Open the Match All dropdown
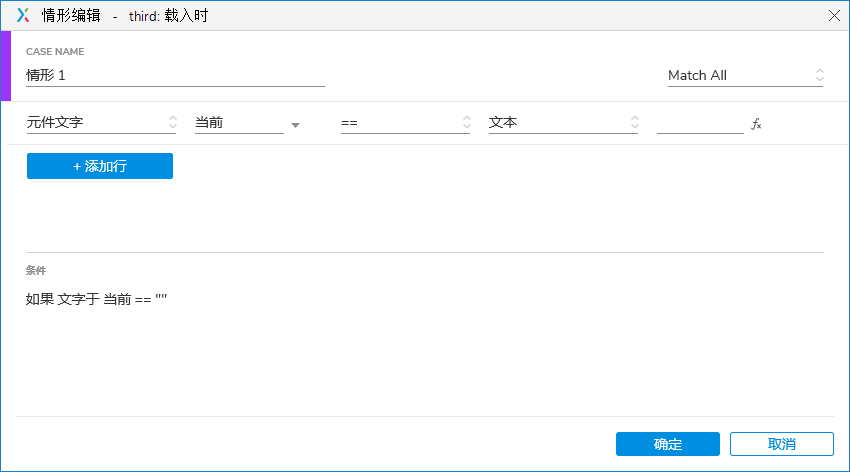Screen dimensions: 850x472 pos(745,75)
